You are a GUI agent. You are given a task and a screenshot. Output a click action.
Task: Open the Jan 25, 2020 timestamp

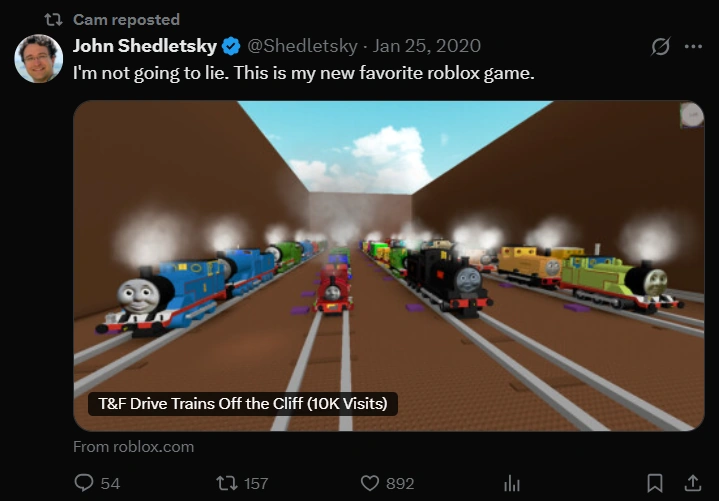coord(426,46)
